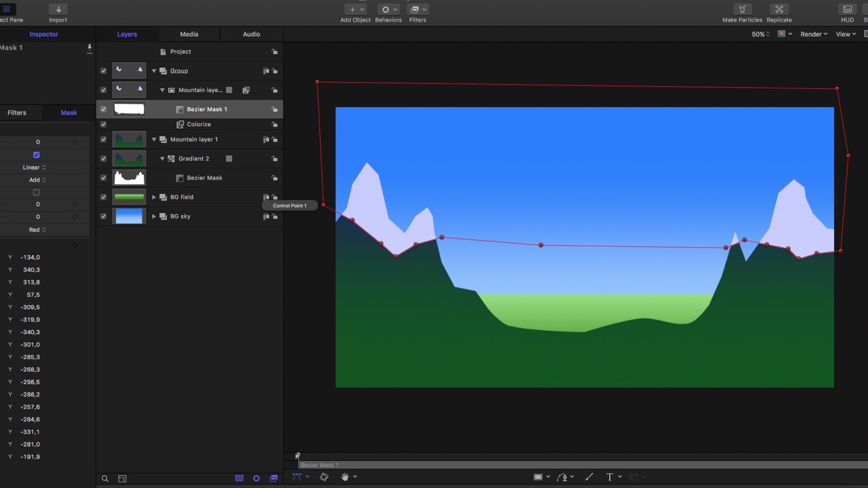Image resolution: width=868 pixels, height=488 pixels.
Task: Click the lock icon on Project row
Action: point(275,52)
